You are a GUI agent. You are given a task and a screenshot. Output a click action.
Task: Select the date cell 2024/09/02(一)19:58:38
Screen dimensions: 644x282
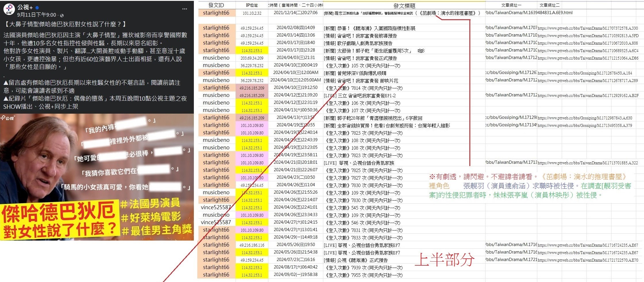coord(296,275)
